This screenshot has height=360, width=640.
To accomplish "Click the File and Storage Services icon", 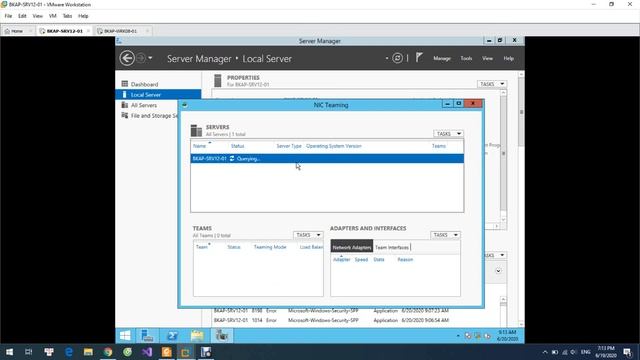I will point(124,116).
